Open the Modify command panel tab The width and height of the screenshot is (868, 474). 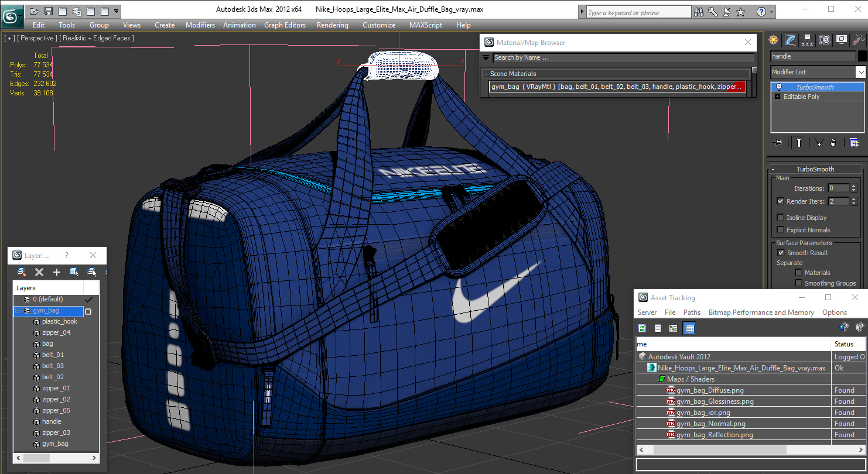(791, 40)
